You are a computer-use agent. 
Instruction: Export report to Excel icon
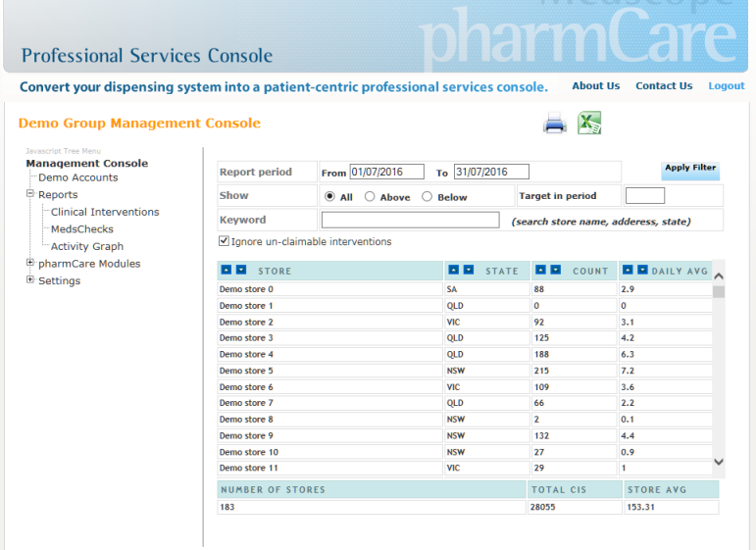point(589,123)
